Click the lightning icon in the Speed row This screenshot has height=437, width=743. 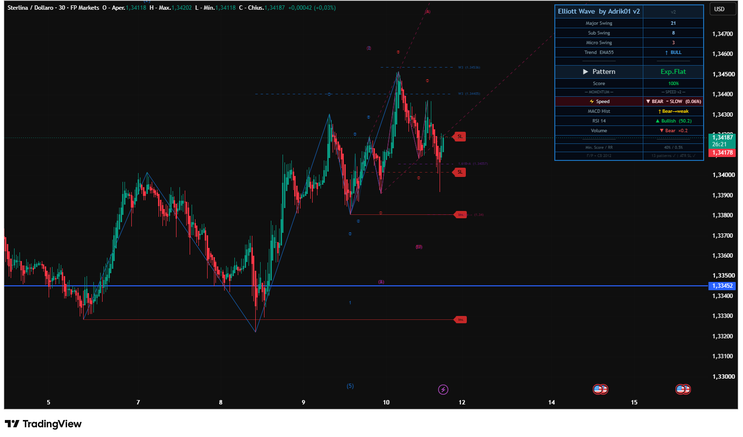click(x=591, y=101)
